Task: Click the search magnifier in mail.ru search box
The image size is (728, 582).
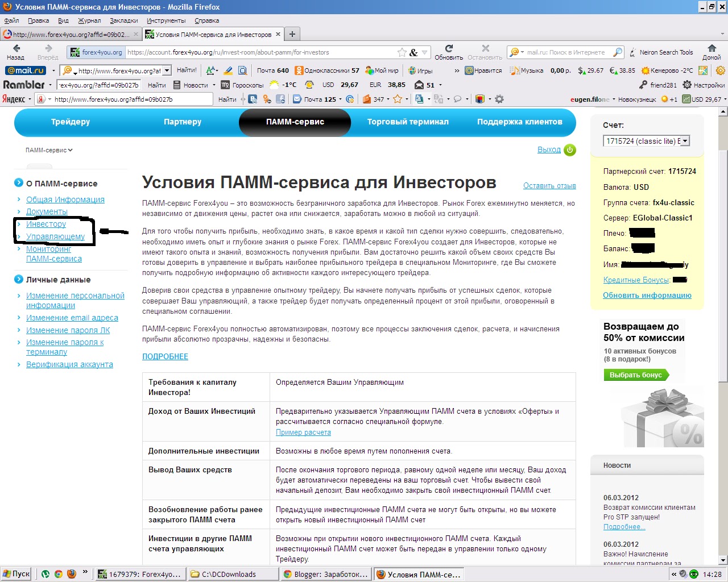Action: (617, 52)
